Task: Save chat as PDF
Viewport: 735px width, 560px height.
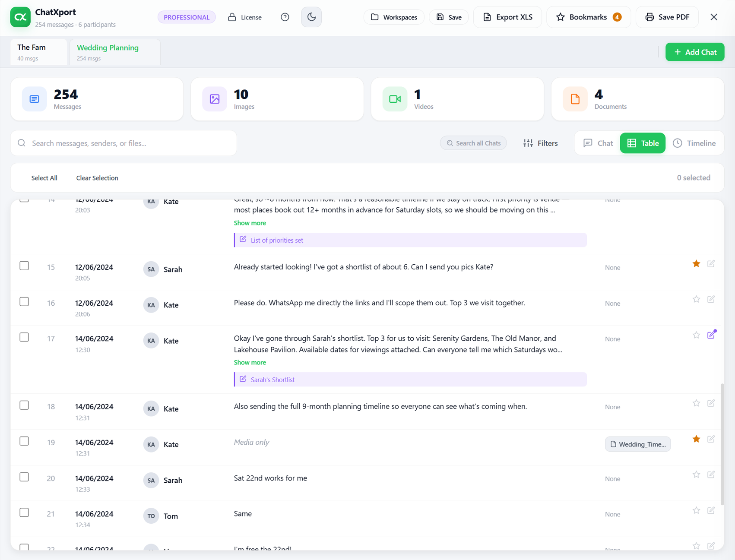Action: pyautogui.click(x=667, y=17)
